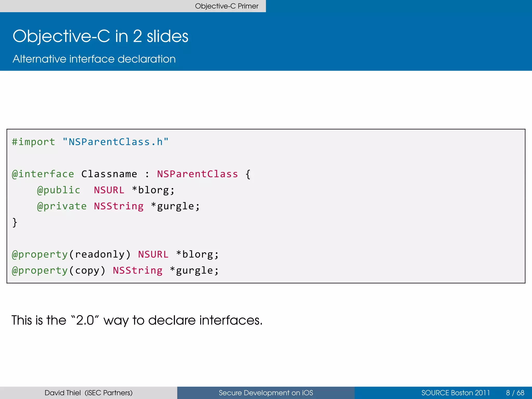The height and width of the screenshot is (399, 532).
Task: Click the #import "NSParentClass.h" code line
Action: [x=90, y=142]
